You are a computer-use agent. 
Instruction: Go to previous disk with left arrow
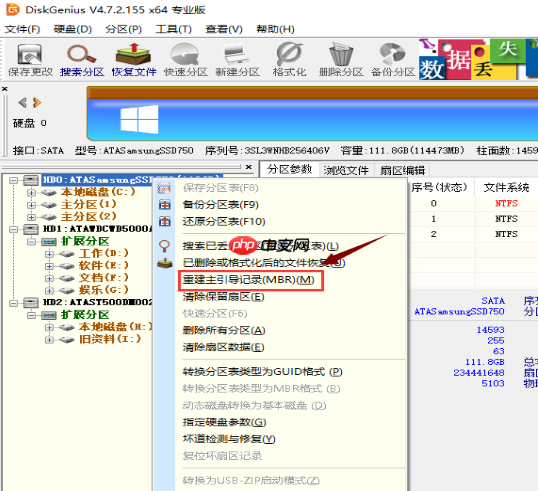(23, 103)
